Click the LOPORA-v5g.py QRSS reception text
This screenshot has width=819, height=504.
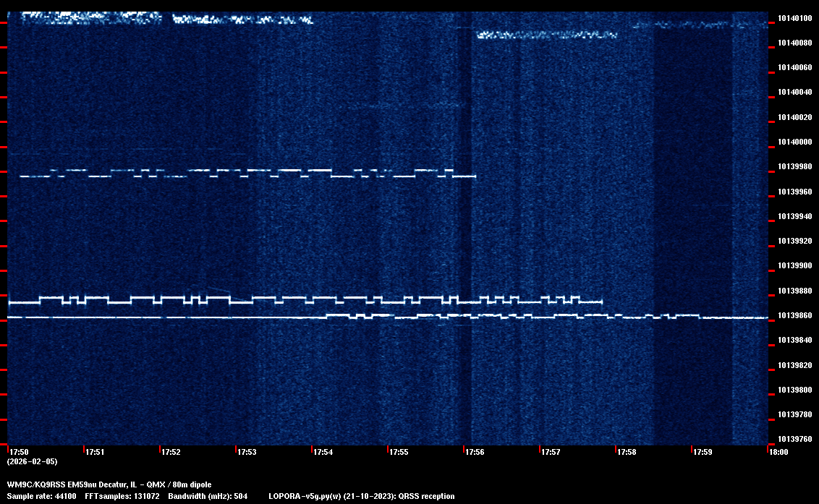pyautogui.click(x=361, y=496)
